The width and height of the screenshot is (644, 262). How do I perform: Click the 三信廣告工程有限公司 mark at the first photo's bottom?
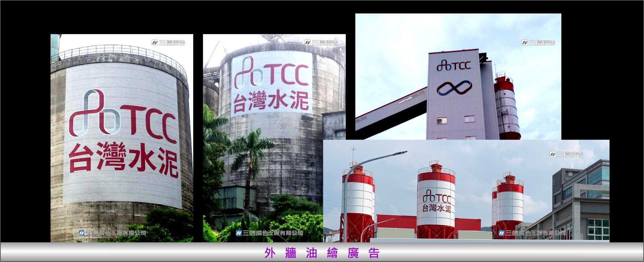[x=112, y=233]
